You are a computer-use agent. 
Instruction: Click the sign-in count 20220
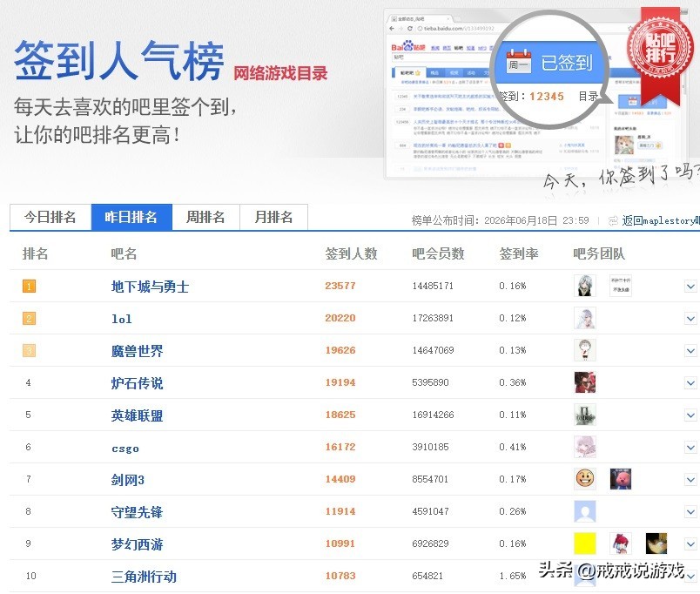pyautogui.click(x=340, y=318)
